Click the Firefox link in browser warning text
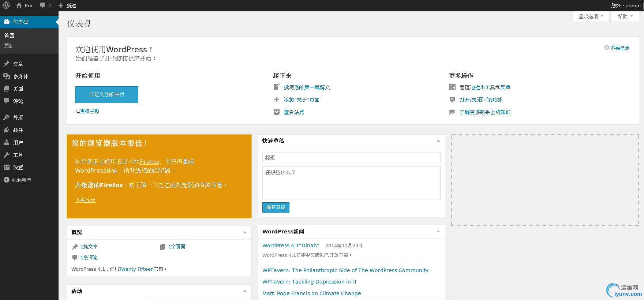 point(149,162)
